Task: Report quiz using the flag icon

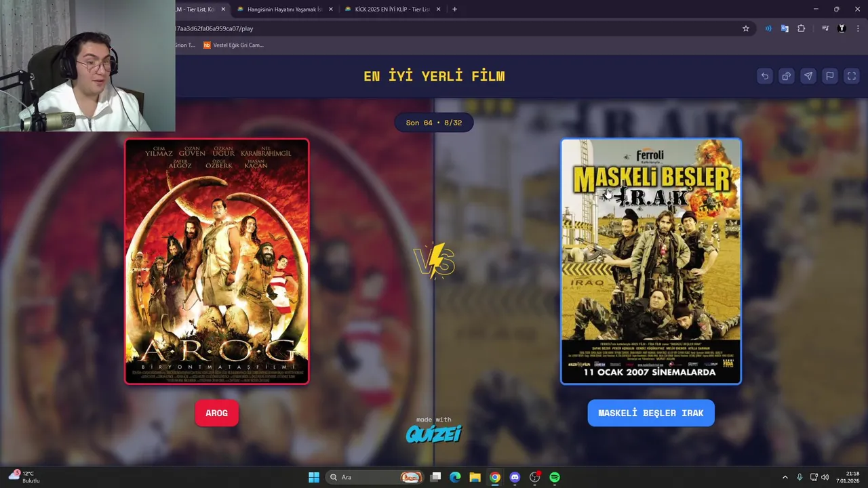Action: point(830,76)
